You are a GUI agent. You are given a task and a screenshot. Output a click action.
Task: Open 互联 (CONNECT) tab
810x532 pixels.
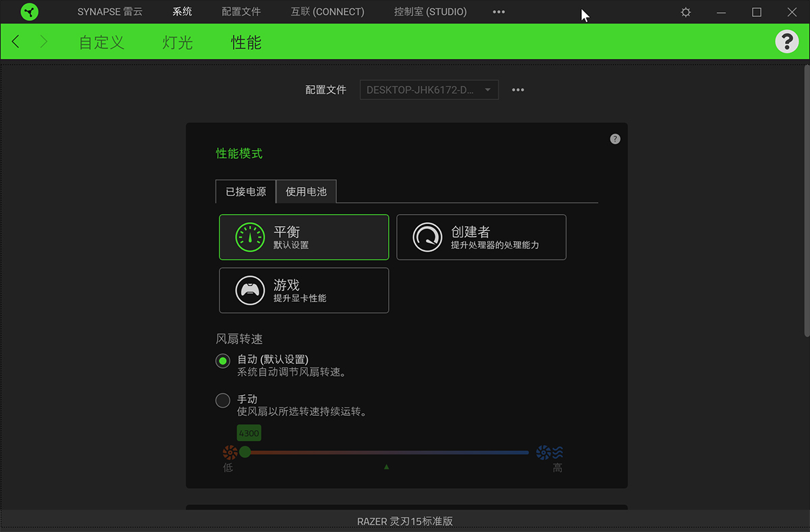(327, 12)
